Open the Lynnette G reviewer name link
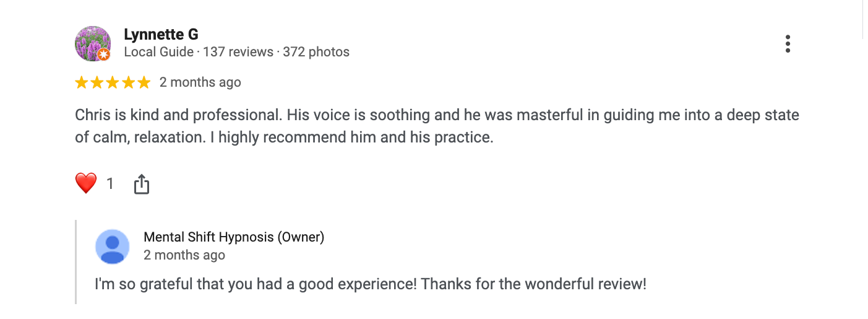 pyautogui.click(x=161, y=34)
